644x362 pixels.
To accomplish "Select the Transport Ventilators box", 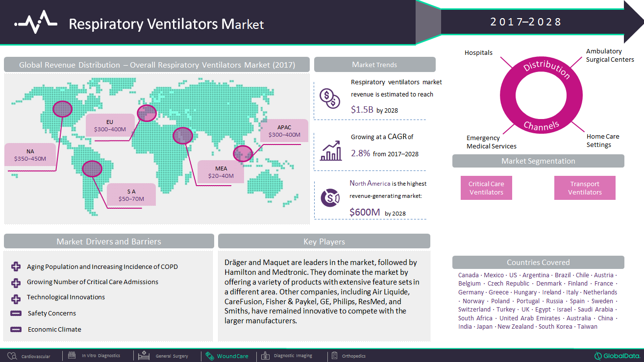I will pyautogui.click(x=585, y=188).
